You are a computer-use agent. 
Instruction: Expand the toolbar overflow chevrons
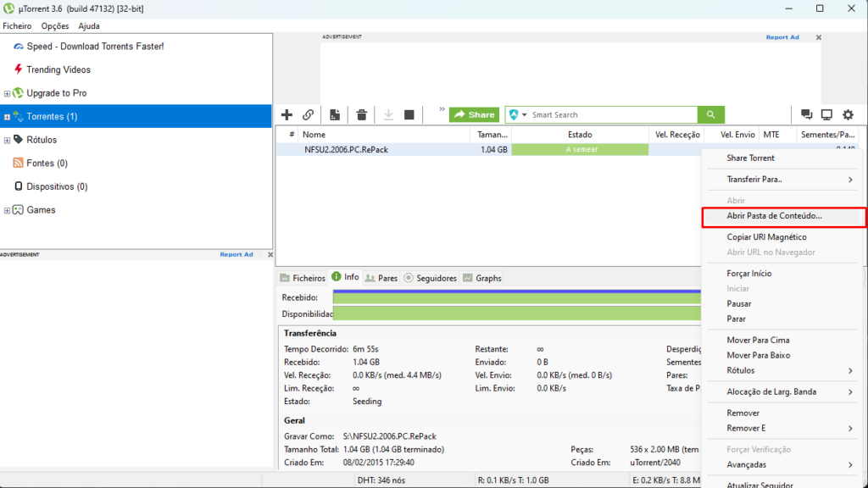[x=442, y=109]
